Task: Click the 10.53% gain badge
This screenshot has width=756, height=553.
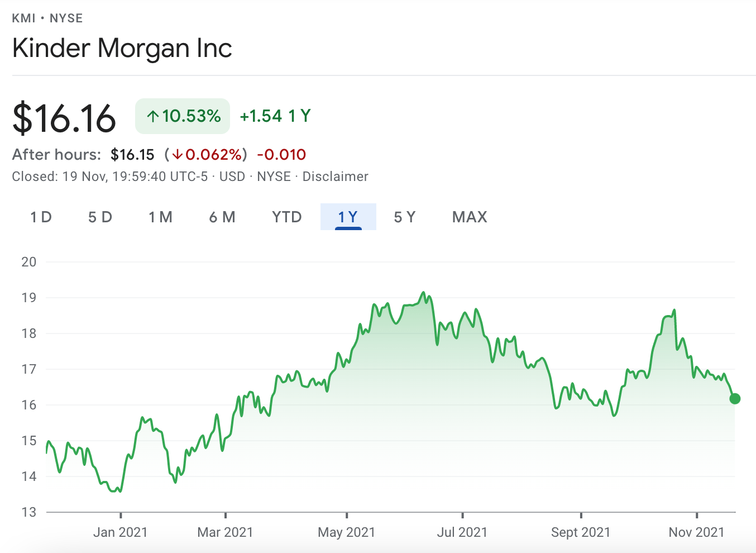Action: coord(182,116)
